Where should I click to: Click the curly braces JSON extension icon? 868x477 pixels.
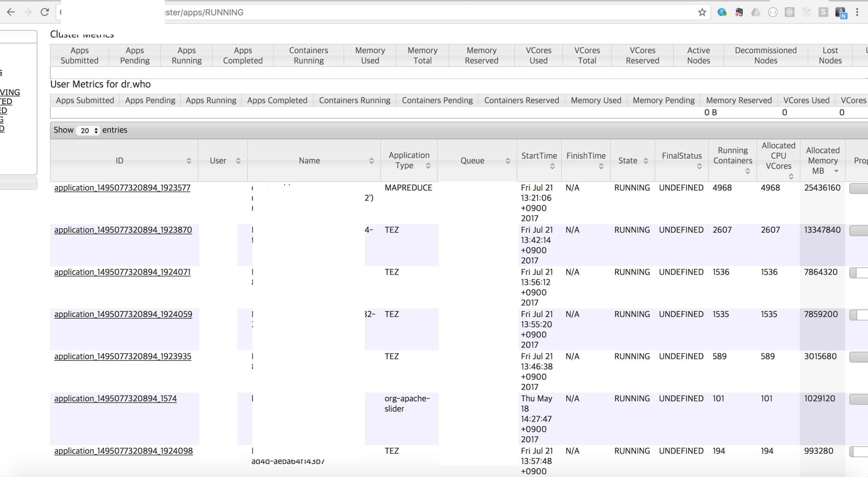(773, 12)
